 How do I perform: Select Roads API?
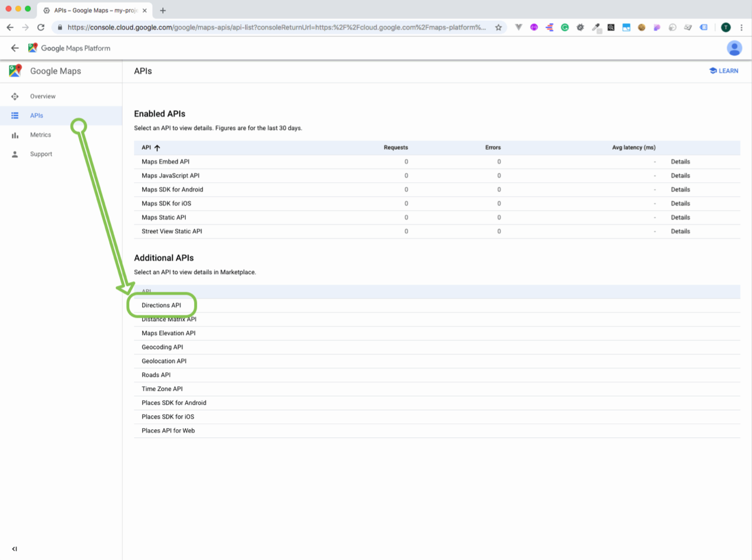(437, 375)
